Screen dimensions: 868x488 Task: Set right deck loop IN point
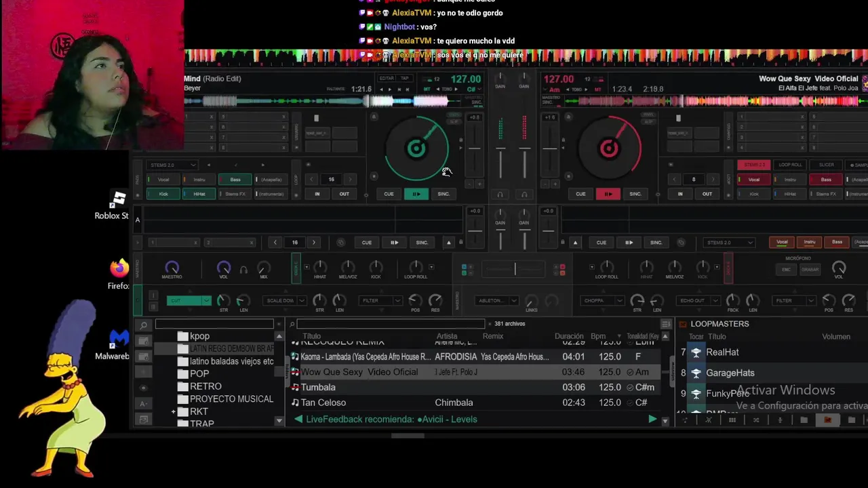(680, 194)
